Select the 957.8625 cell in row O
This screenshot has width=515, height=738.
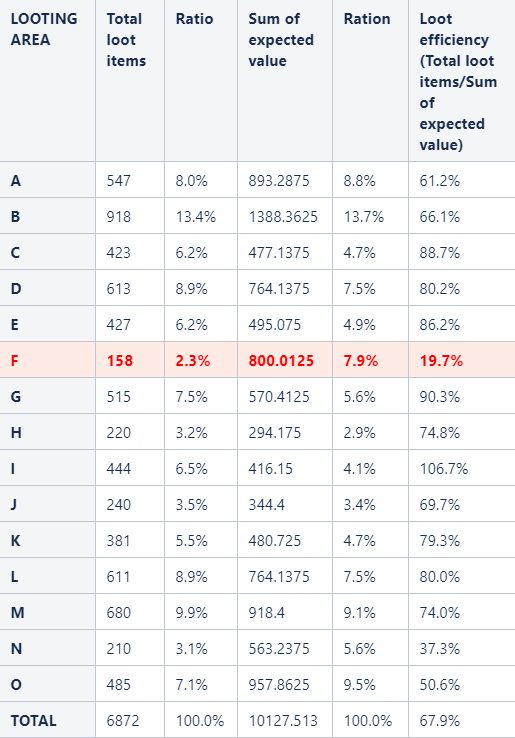click(x=279, y=685)
